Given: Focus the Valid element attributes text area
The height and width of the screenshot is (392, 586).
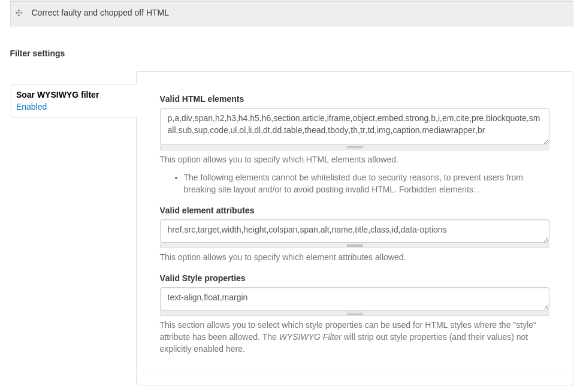Looking at the screenshot, I should 354,231.
